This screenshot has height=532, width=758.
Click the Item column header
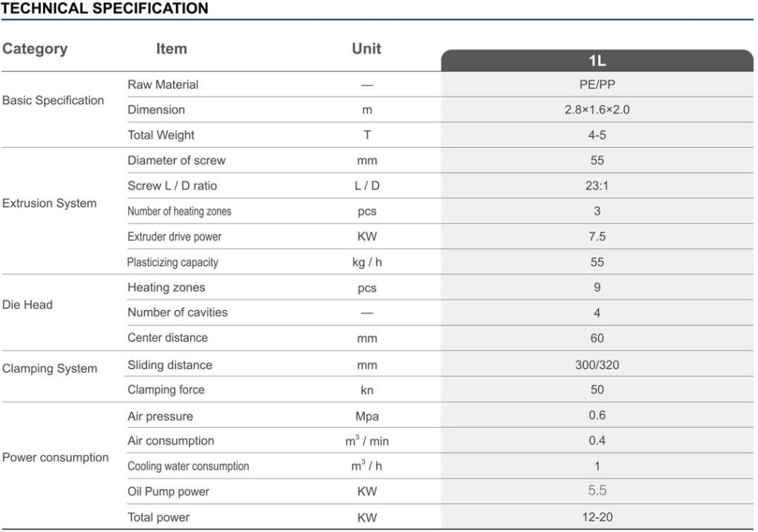pyautogui.click(x=171, y=49)
